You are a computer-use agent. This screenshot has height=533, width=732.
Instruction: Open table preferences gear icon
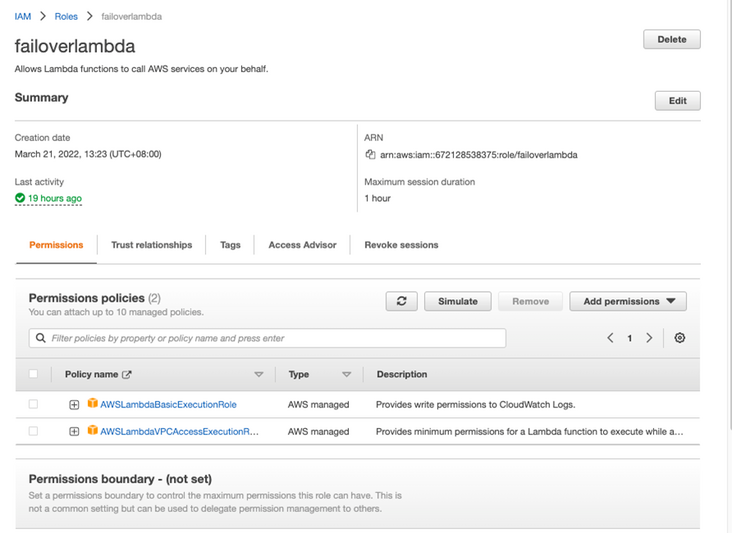point(680,338)
